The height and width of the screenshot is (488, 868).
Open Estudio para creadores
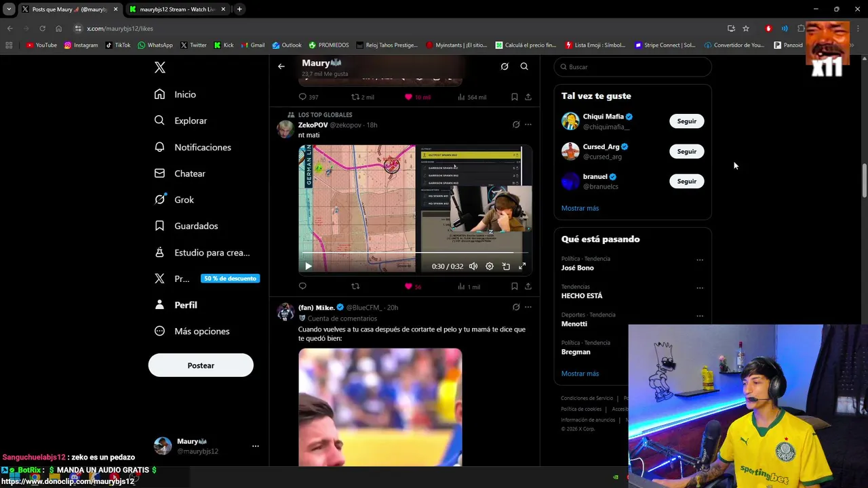[x=202, y=252]
